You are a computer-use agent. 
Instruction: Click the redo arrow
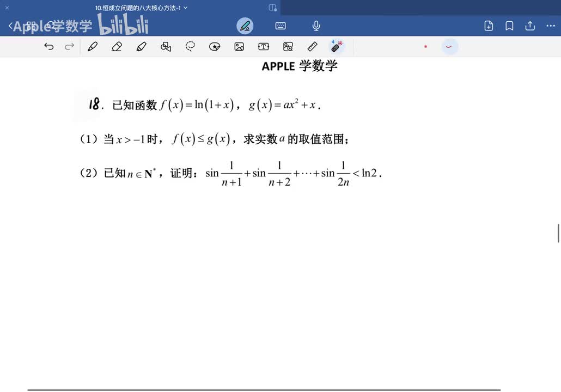pyautogui.click(x=69, y=46)
